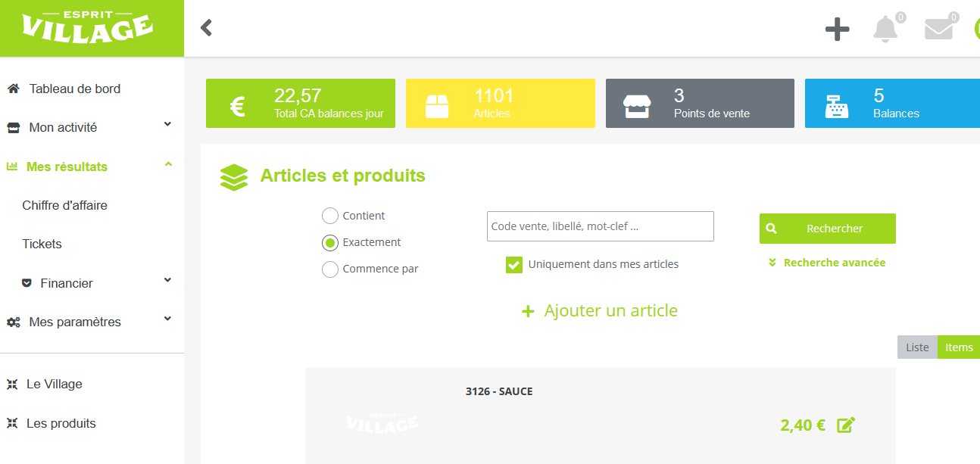Switch to the Liste view tab

pos(917,347)
